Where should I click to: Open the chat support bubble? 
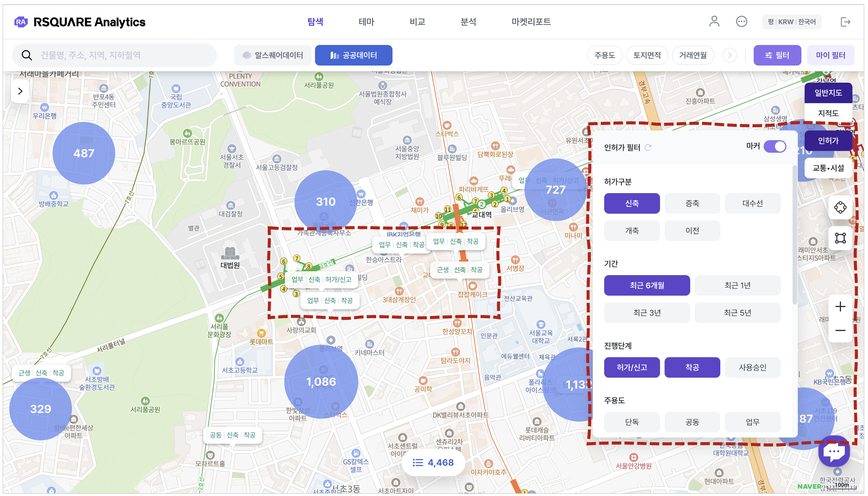(x=834, y=451)
